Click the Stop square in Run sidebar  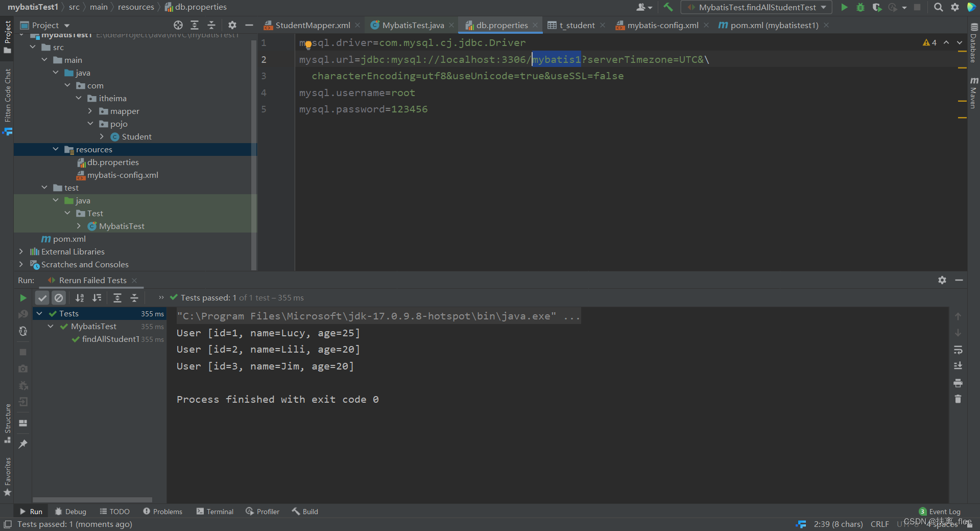coord(23,352)
